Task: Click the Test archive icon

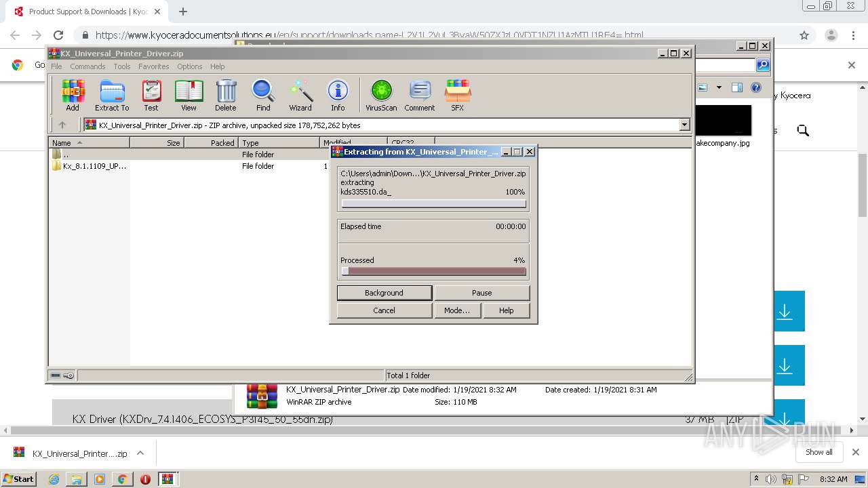Action: point(151,96)
